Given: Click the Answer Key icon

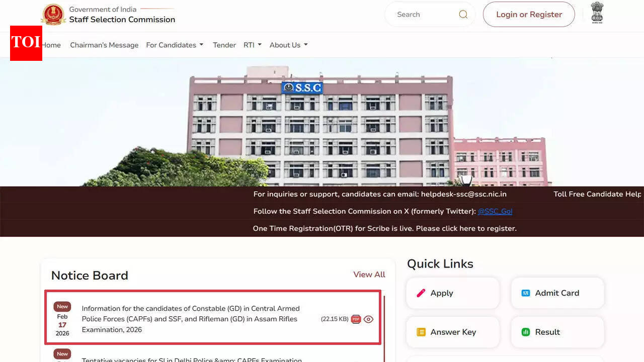Looking at the screenshot, I should [x=421, y=332].
